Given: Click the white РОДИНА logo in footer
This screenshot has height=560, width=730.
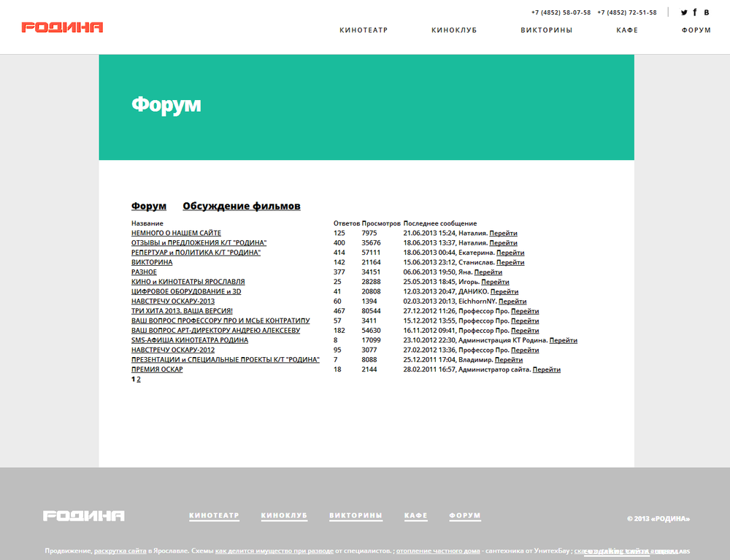Looking at the screenshot, I should (x=83, y=516).
